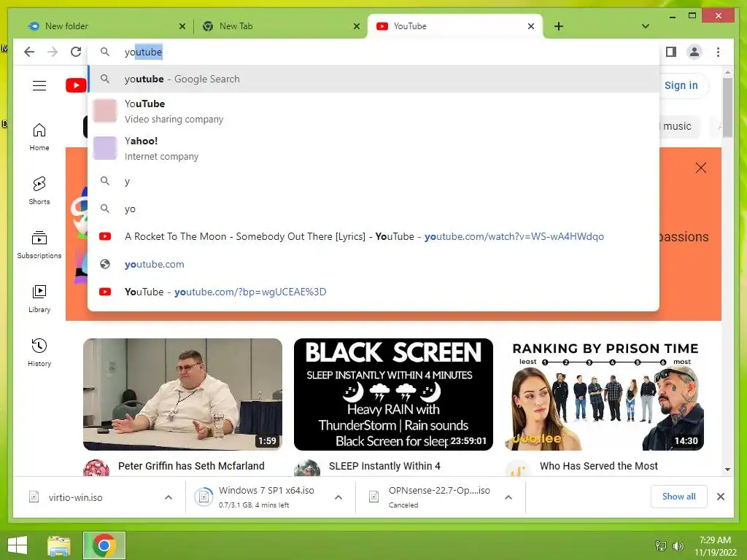The image size is (747, 560).
Task: Open History in the YouTube sidebar
Action: coord(39,352)
